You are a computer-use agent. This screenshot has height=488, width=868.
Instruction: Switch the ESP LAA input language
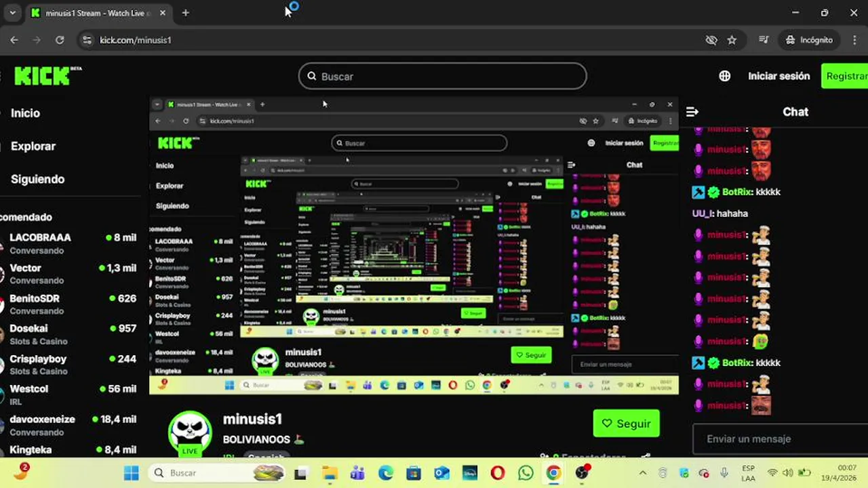[748, 473]
